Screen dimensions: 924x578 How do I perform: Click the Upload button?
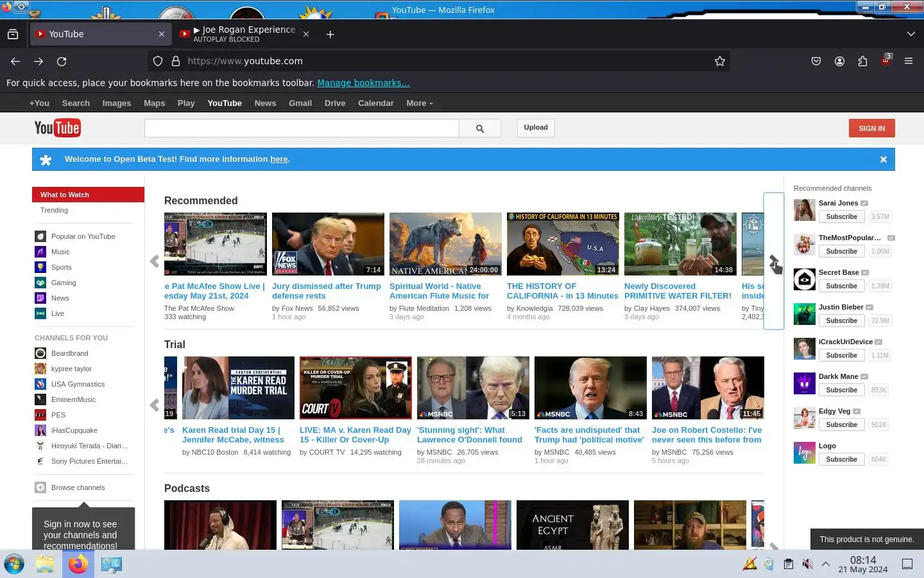(536, 127)
